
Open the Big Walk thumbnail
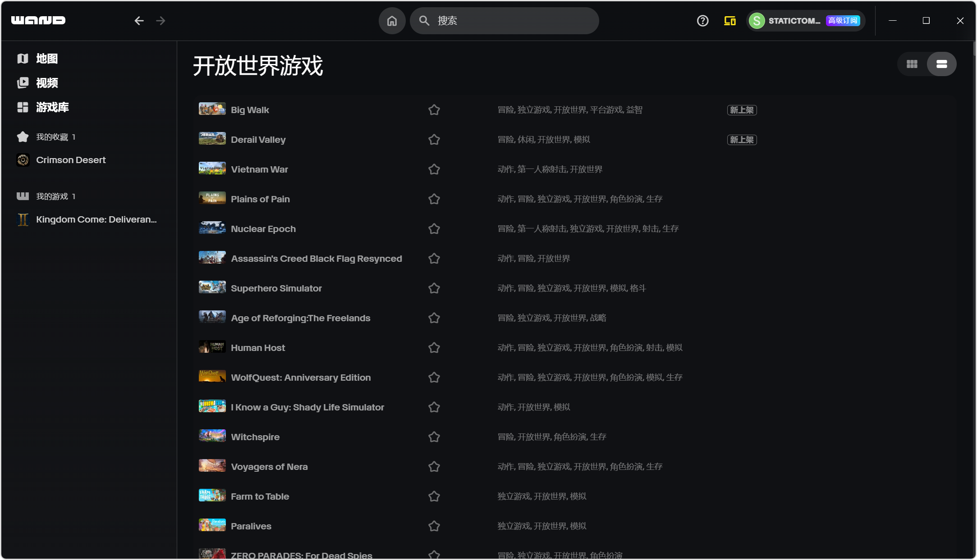click(212, 109)
